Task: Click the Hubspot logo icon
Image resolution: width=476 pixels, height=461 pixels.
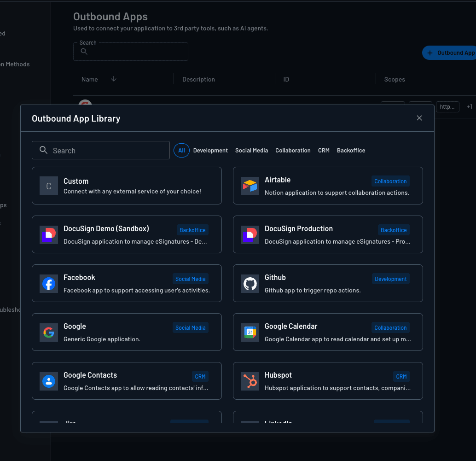Action: (x=250, y=381)
